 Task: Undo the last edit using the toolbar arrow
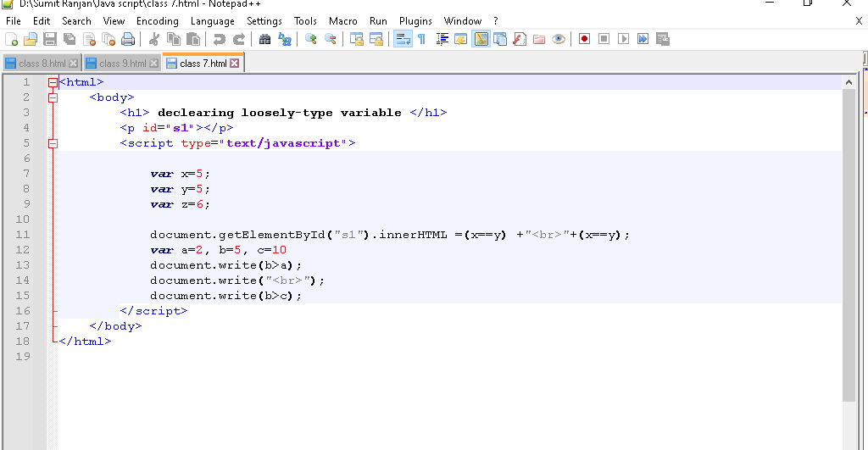click(x=220, y=39)
